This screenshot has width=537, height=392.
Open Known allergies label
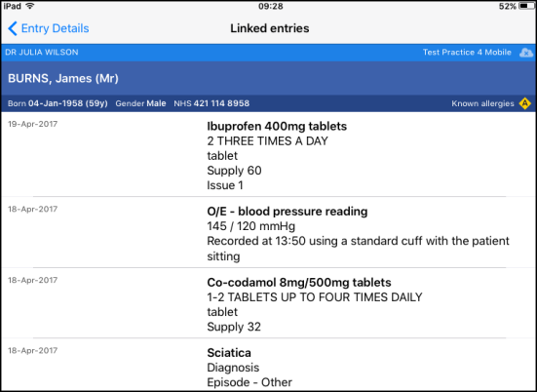coord(482,103)
